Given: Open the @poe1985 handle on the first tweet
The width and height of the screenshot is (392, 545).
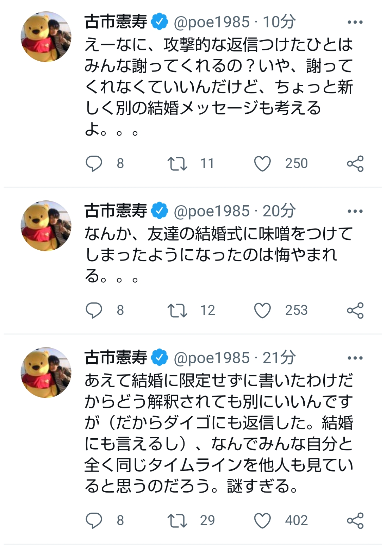Looking at the screenshot, I should (212, 22).
